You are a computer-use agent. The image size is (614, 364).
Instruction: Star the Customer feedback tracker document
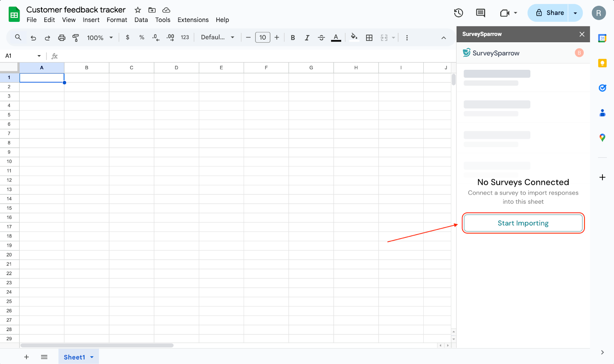[138, 10]
